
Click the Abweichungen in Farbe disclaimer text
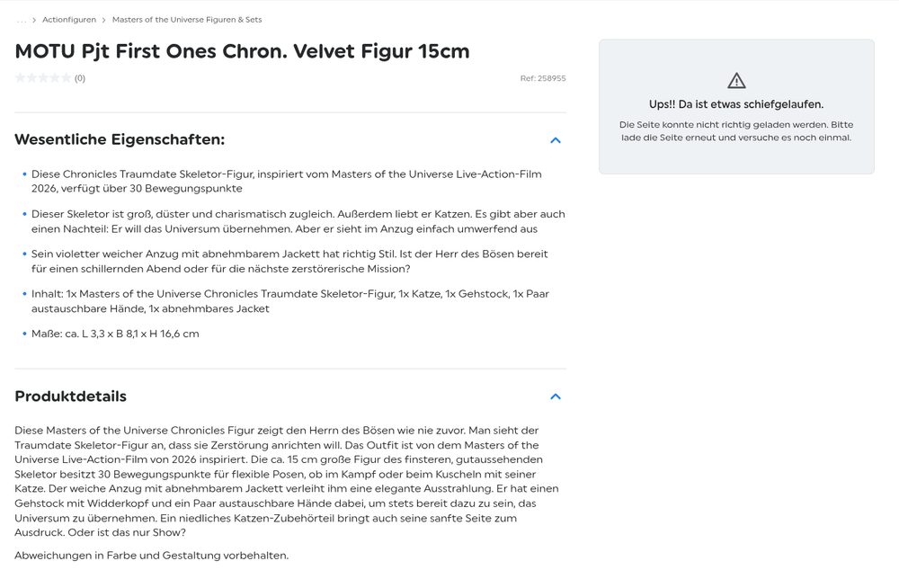click(151, 556)
